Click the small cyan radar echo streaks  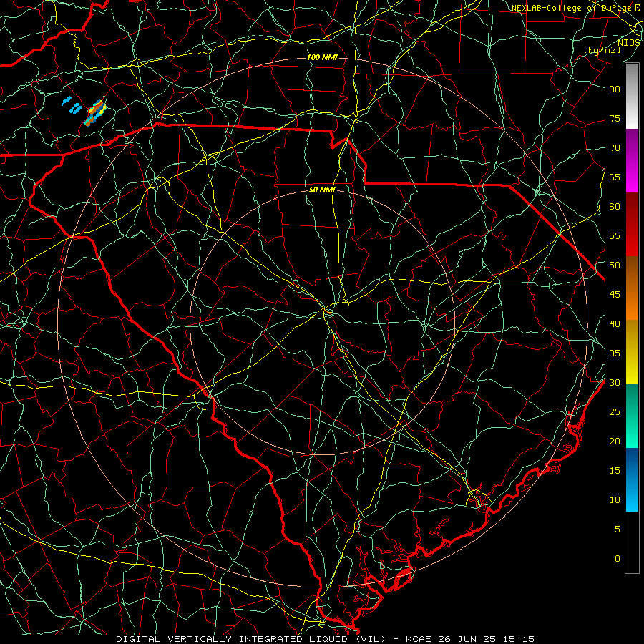72,105
